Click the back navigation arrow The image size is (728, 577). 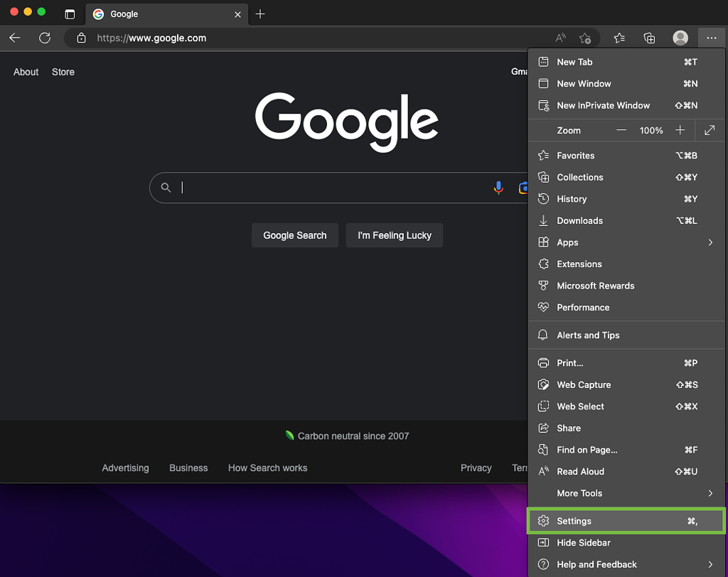point(14,38)
